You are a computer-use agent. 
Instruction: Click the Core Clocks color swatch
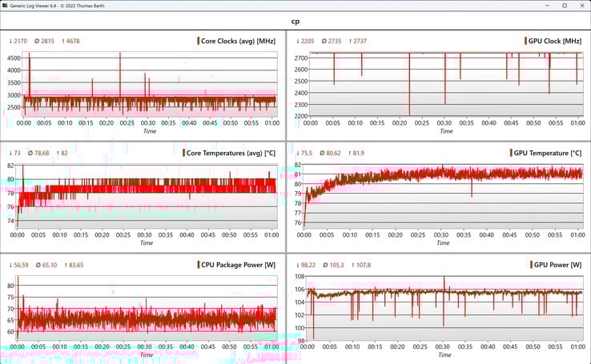click(x=199, y=41)
